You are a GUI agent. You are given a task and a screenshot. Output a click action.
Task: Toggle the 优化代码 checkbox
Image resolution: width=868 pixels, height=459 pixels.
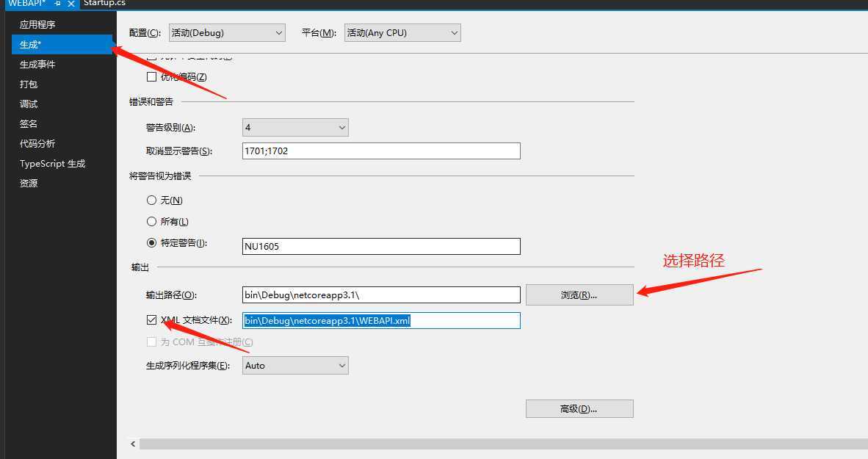tap(152, 77)
